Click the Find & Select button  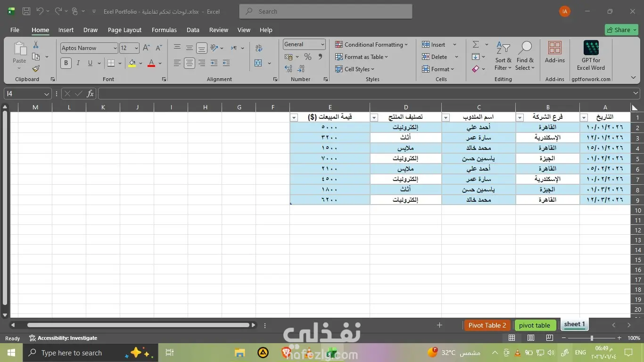coord(525,56)
